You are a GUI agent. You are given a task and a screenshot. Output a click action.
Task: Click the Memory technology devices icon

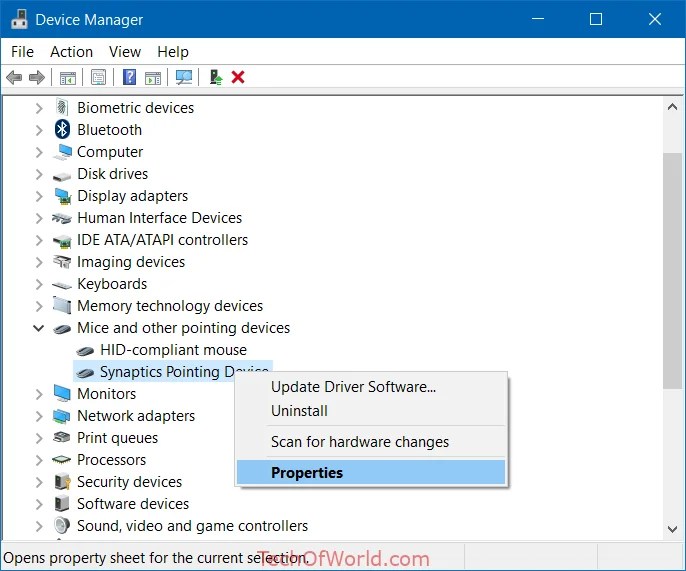62,305
